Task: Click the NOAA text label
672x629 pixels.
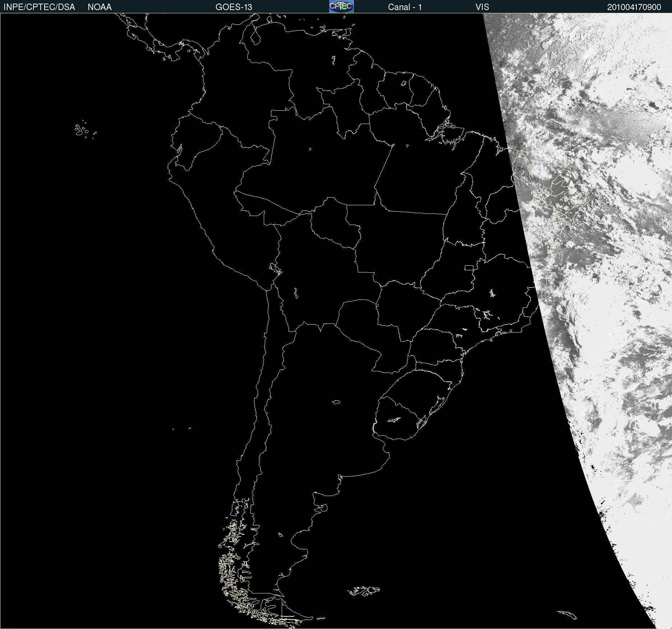Action: tap(100, 7)
